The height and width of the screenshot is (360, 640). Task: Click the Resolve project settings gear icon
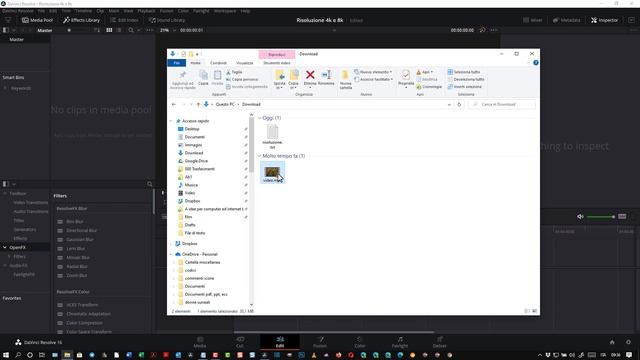pos(628,342)
